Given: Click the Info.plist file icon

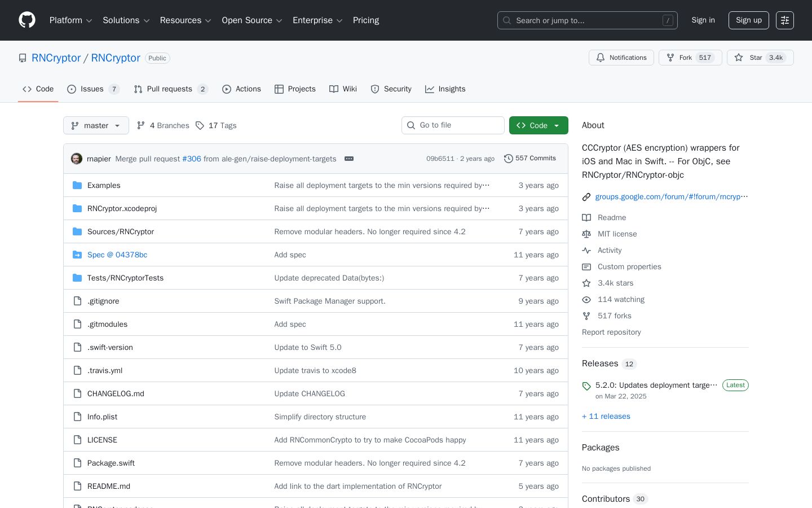Looking at the screenshot, I should tap(77, 417).
